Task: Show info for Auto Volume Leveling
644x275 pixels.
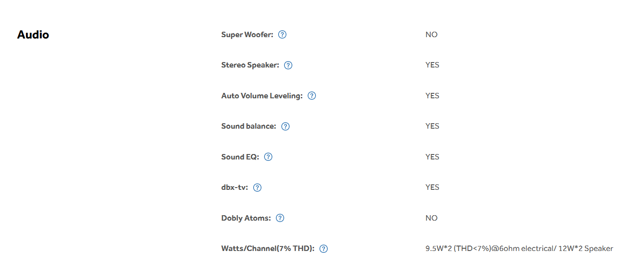Action: coord(312,96)
